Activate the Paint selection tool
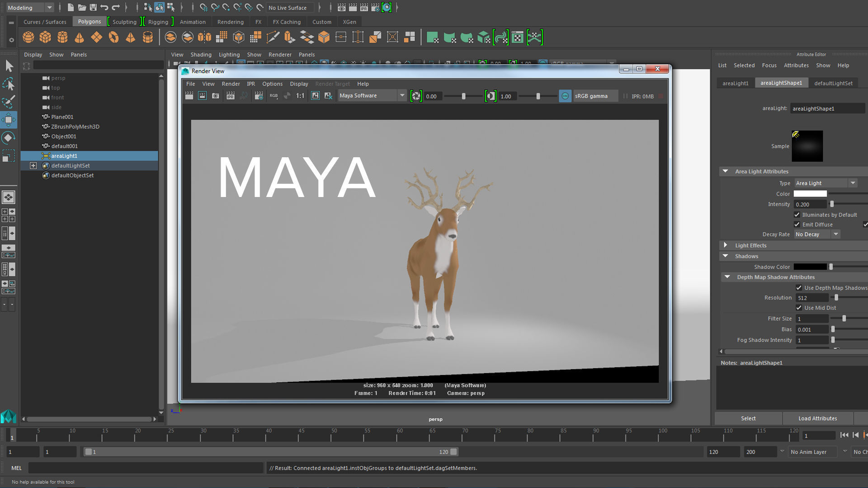 [9, 102]
